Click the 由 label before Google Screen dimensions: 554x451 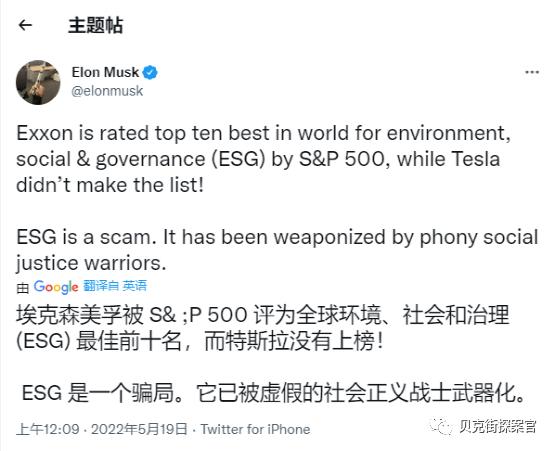point(23,288)
